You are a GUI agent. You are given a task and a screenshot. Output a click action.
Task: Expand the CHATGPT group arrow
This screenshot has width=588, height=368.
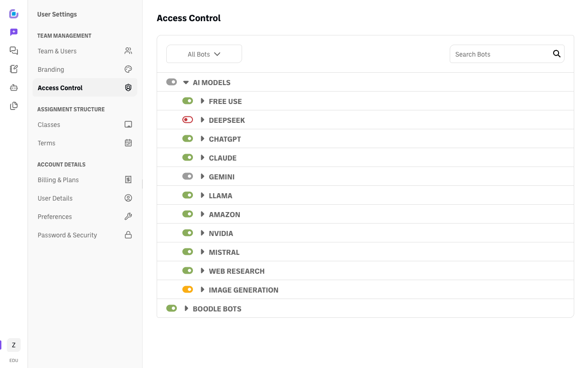click(202, 138)
